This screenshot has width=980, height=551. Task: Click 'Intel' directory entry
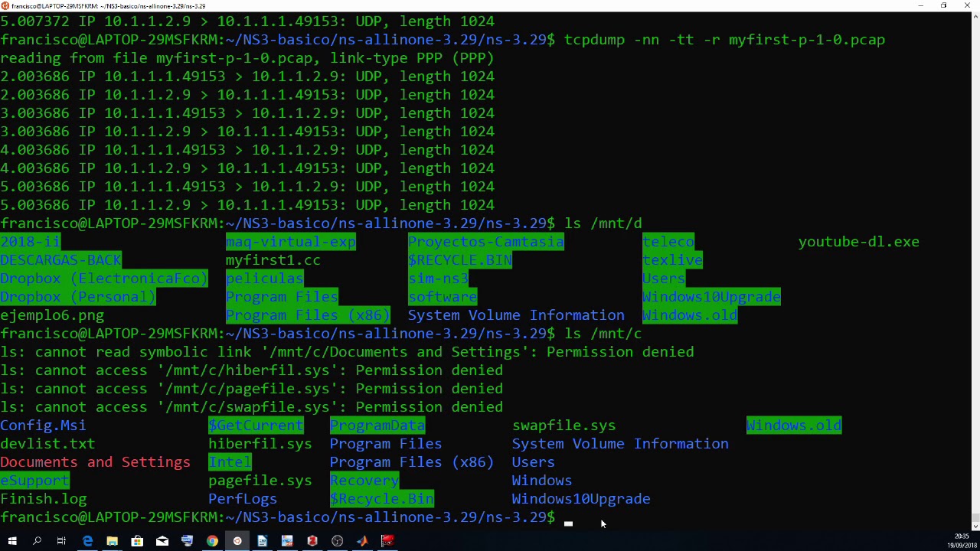[x=230, y=462]
